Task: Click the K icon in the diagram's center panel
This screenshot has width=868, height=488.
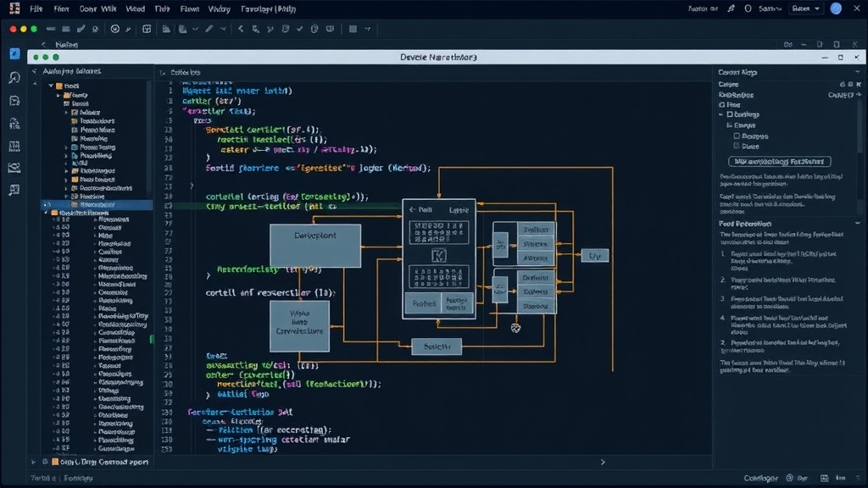Action: click(438, 256)
